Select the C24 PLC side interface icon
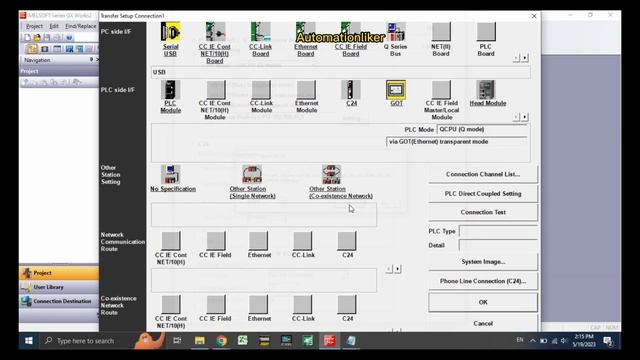This screenshot has width=640, height=360. 351,90
